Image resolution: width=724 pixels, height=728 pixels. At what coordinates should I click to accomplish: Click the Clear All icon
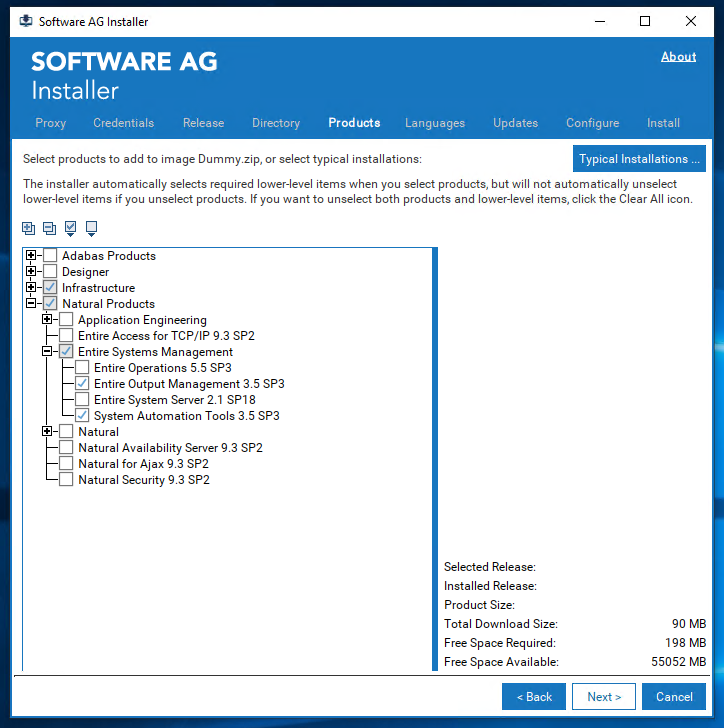(91, 228)
